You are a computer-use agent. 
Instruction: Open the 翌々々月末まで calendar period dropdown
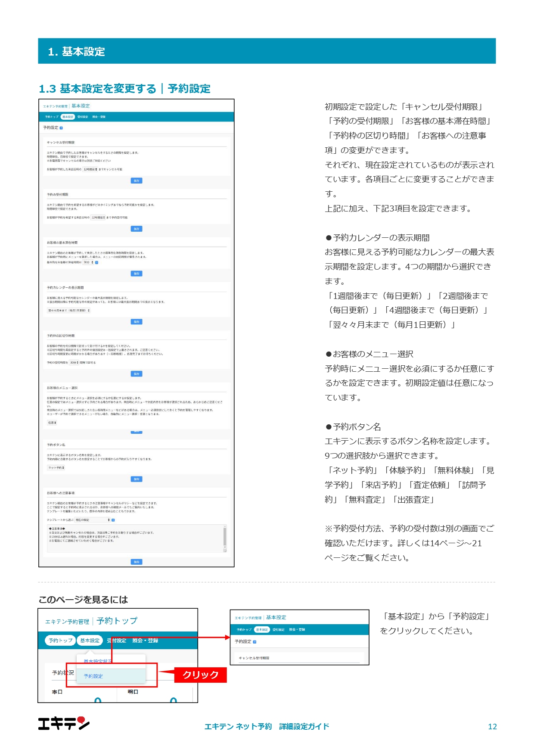point(69,311)
